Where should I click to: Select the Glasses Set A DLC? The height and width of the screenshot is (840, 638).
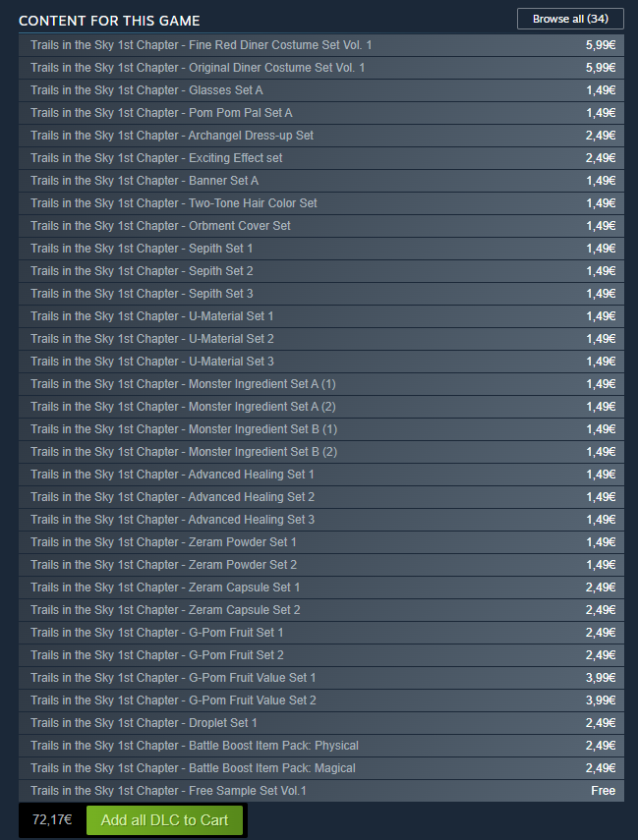[321, 90]
